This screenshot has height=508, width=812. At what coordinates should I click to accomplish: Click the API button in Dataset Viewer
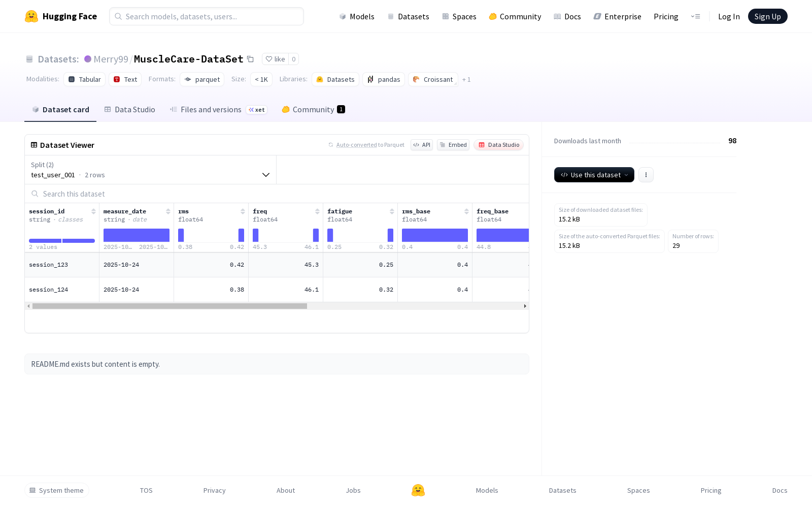[x=422, y=145]
